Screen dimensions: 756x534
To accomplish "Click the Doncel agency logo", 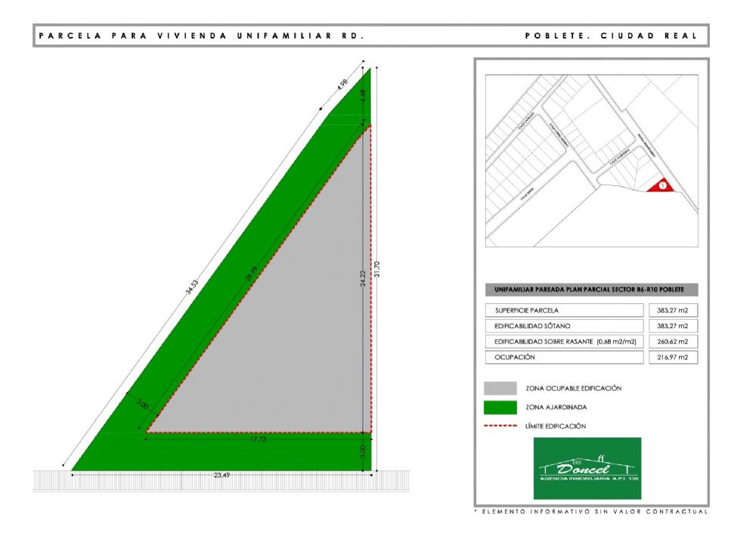I will [x=587, y=468].
